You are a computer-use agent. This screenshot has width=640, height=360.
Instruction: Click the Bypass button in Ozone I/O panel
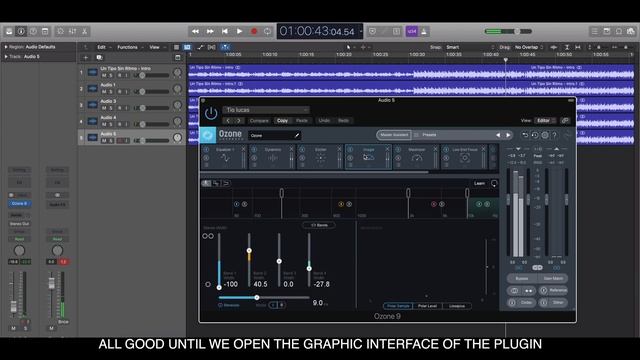point(522,278)
